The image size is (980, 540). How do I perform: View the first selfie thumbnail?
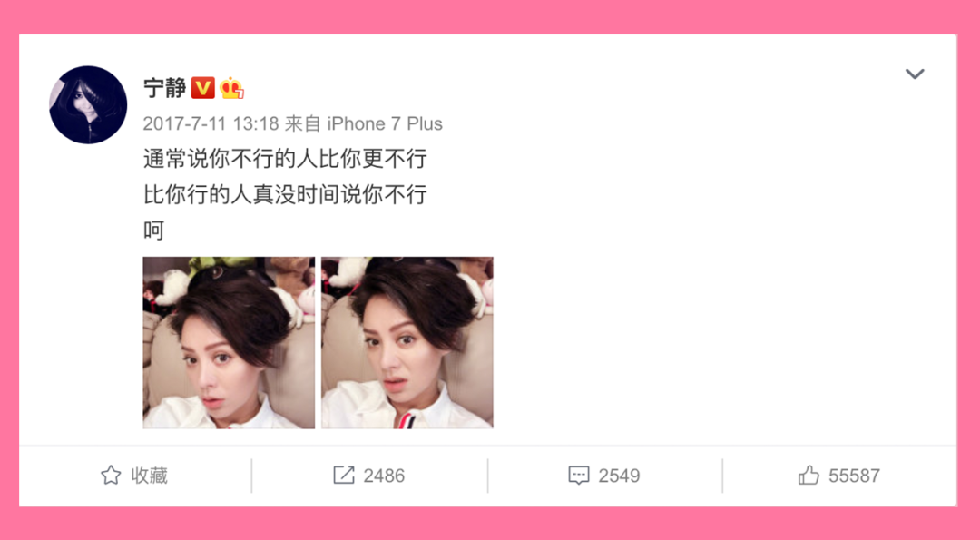click(x=229, y=342)
